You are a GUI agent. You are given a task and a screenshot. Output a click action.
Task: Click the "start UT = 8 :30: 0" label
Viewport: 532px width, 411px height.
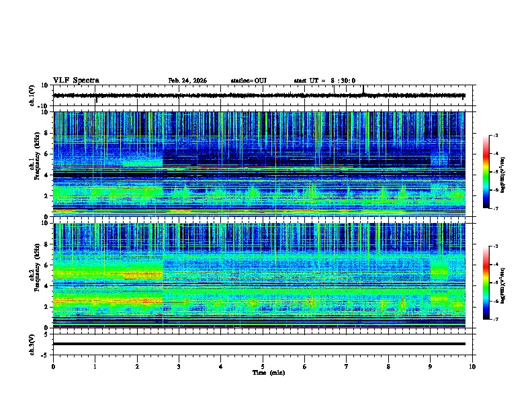(324, 81)
